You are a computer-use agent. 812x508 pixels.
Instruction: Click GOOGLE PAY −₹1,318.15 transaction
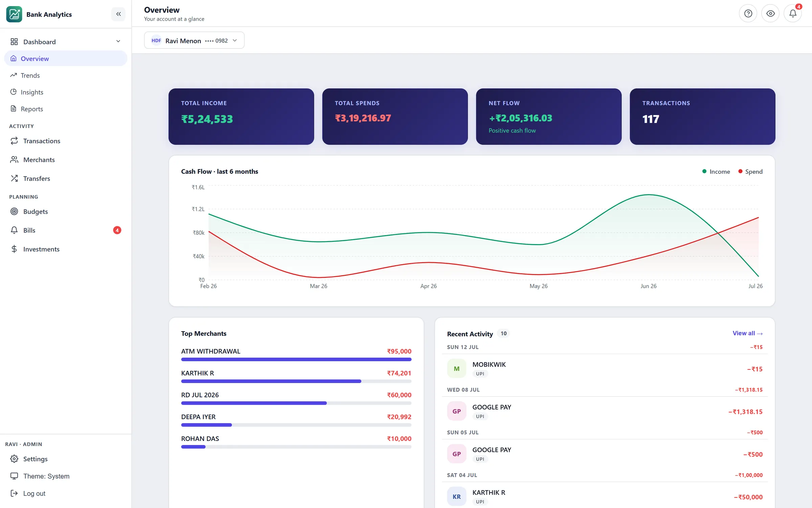(605, 411)
